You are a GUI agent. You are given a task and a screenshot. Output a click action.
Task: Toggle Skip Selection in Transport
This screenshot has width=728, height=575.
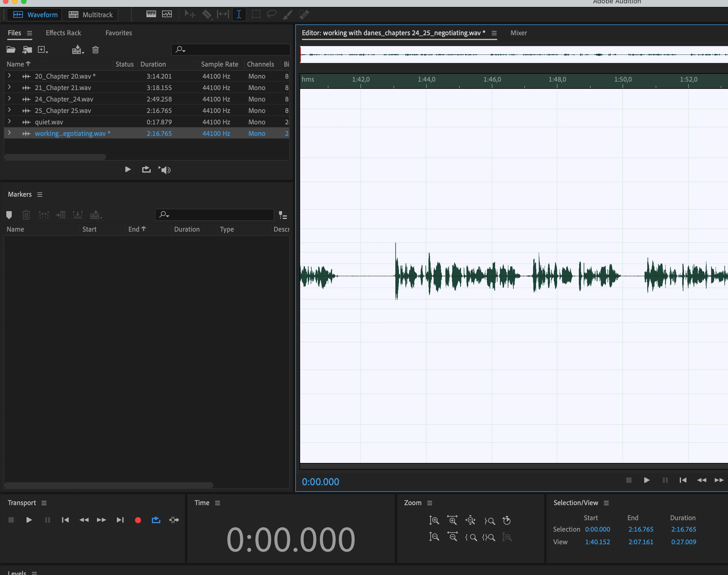coord(174,520)
